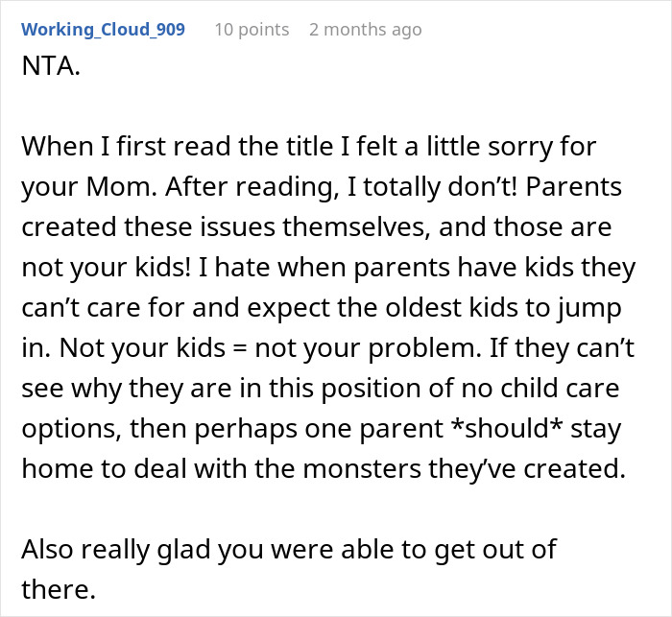Click the line 'created these issues themselves'
Image resolution: width=672 pixels, height=617 pixels.
click(x=316, y=226)
